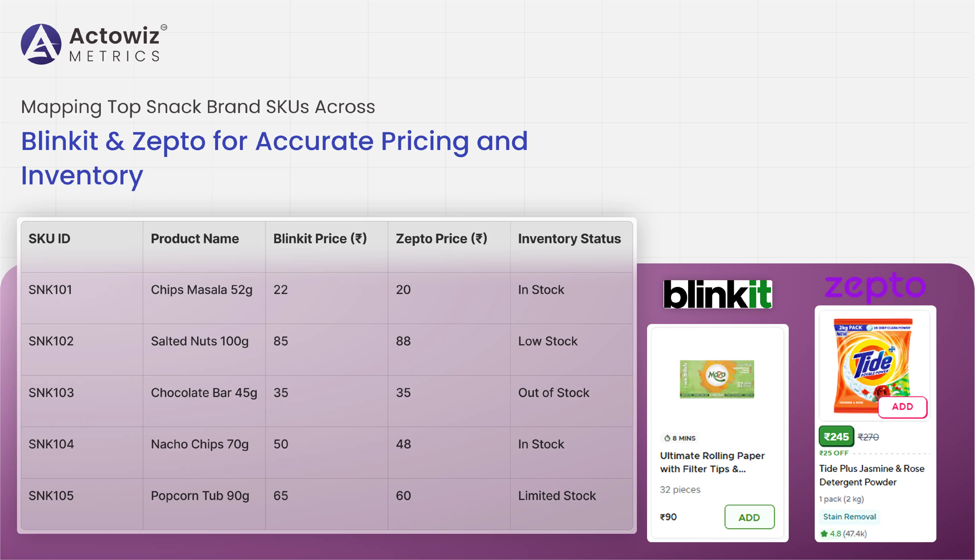Select the SKU ID column header
The width and height of the screenshot is (975, 560).
(49, 238)
